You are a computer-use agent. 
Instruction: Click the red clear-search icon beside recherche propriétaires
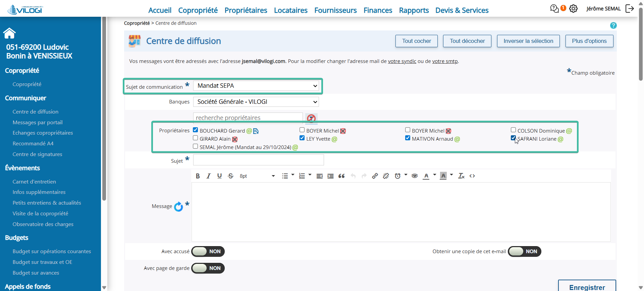(311, 118)
